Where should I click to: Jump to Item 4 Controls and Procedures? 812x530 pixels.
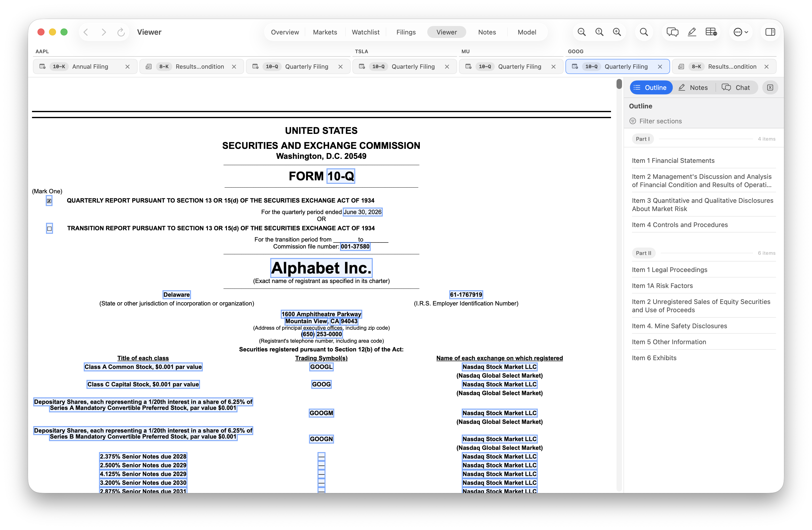(x=679, y=225)
